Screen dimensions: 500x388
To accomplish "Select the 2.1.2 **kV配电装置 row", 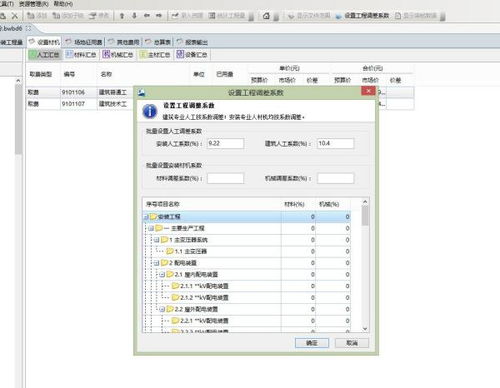I will click(247, 297).
